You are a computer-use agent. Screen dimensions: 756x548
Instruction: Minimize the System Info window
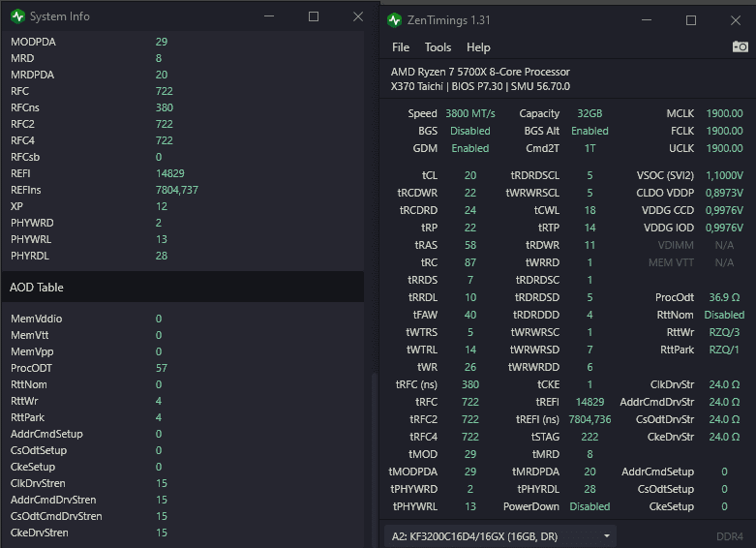click(269, 16)
